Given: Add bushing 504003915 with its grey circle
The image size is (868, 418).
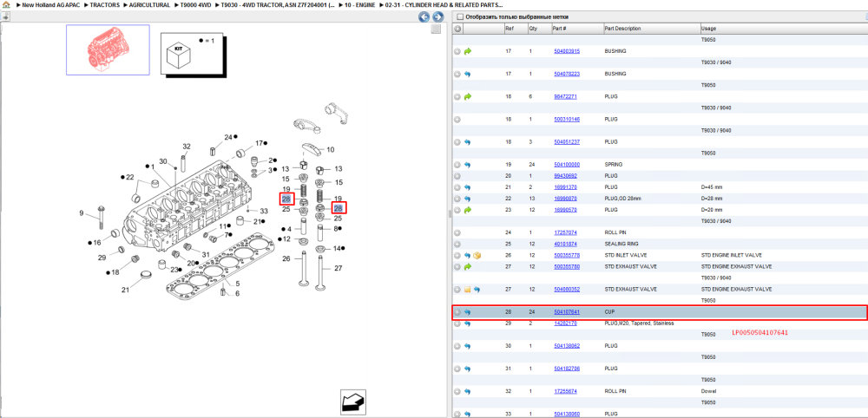Looking at the screenshot, I should tap(457, 51).
